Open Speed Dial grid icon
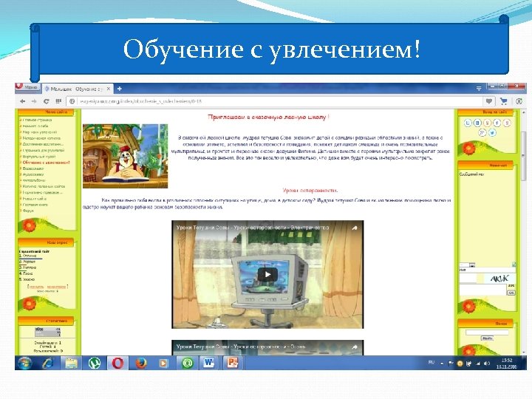Screen dimensions: 532x399 (x=58, y=101)
